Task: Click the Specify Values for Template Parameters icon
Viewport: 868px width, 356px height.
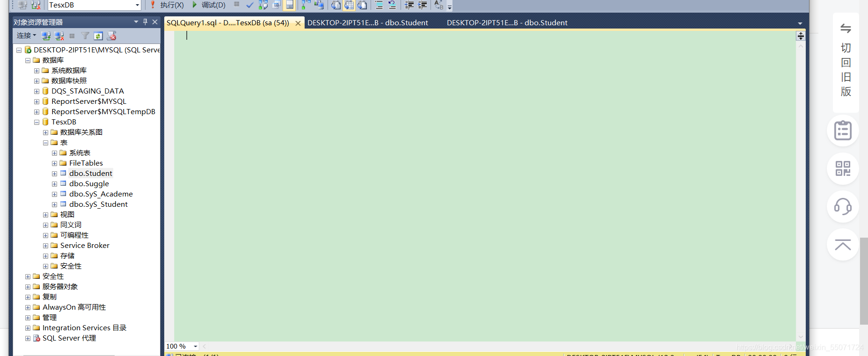Action: click(x=438, y=5)
